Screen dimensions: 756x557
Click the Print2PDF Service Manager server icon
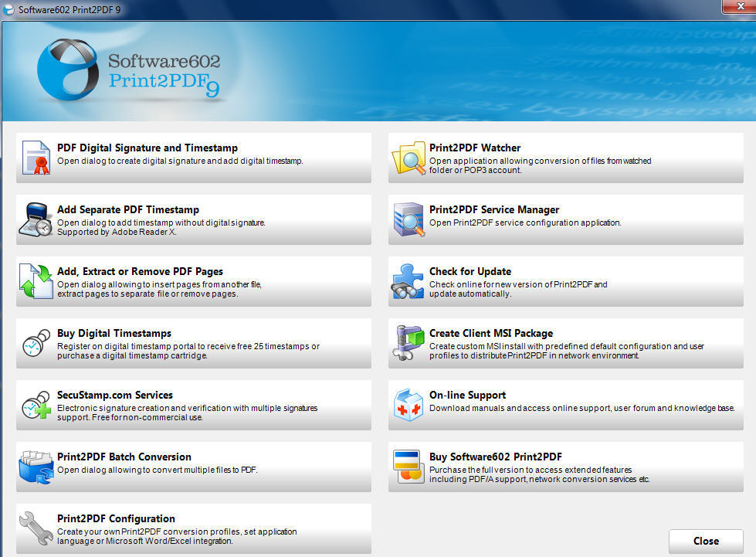409,219
